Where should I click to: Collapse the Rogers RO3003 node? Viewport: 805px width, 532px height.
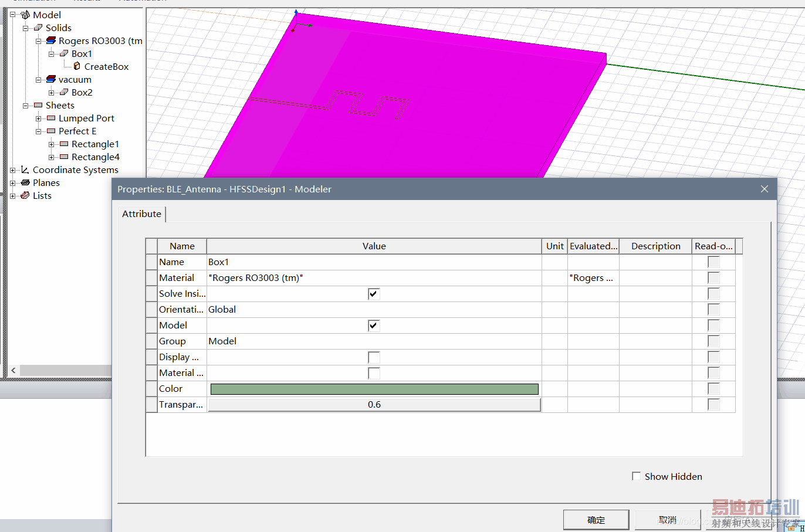(38, 41)
